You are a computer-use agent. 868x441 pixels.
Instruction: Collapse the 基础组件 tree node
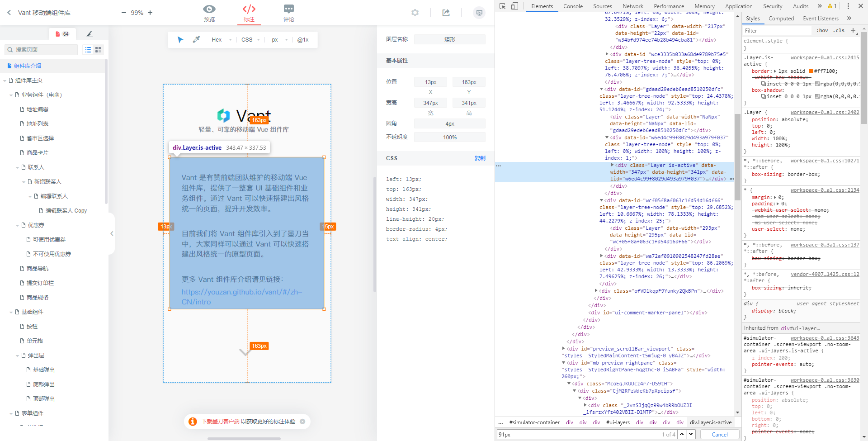click(x=11, y=312)
